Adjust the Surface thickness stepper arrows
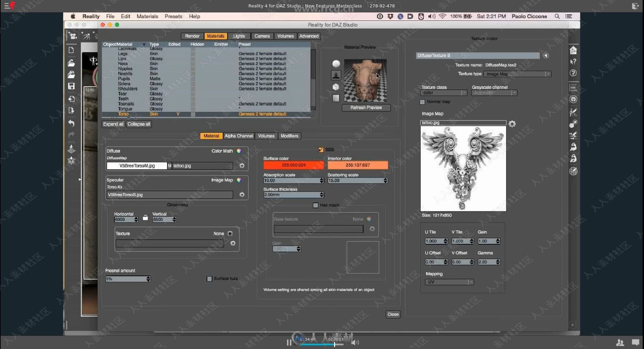Image resolution: width=644 pixels, height=349 pixels. [x=322, y=195]
